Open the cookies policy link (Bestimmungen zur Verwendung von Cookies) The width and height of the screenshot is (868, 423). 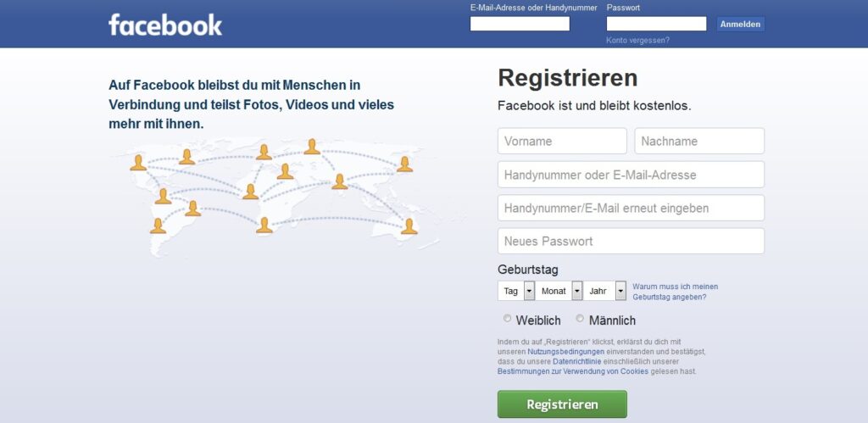click(x=573, y=371)
